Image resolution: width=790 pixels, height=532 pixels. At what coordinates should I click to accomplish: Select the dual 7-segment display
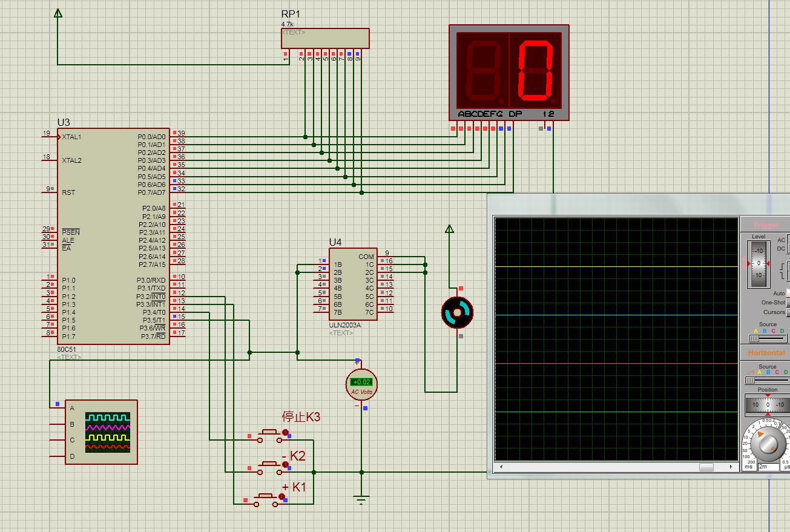click(509, 72)
